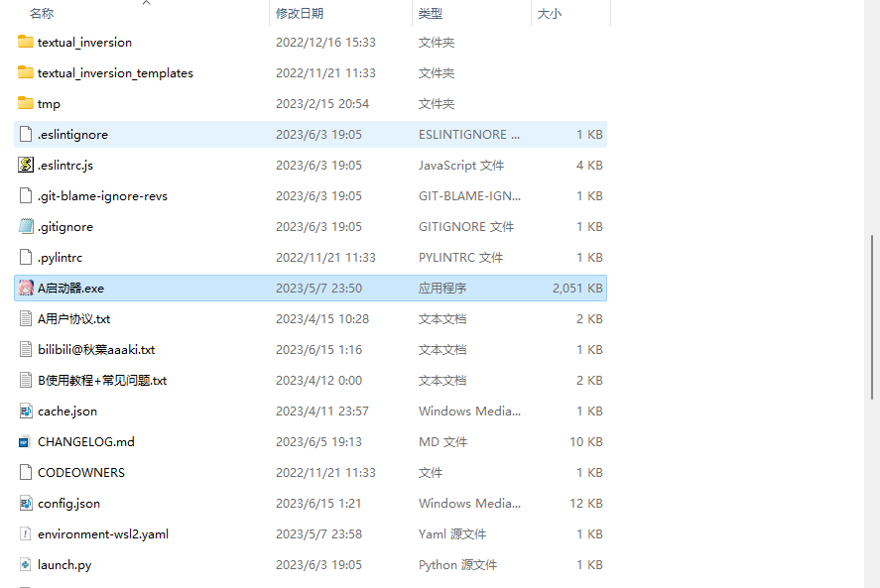
Task: Click the 4 KB size of .eslintrc.js
Action: click(x=589, y=165)
